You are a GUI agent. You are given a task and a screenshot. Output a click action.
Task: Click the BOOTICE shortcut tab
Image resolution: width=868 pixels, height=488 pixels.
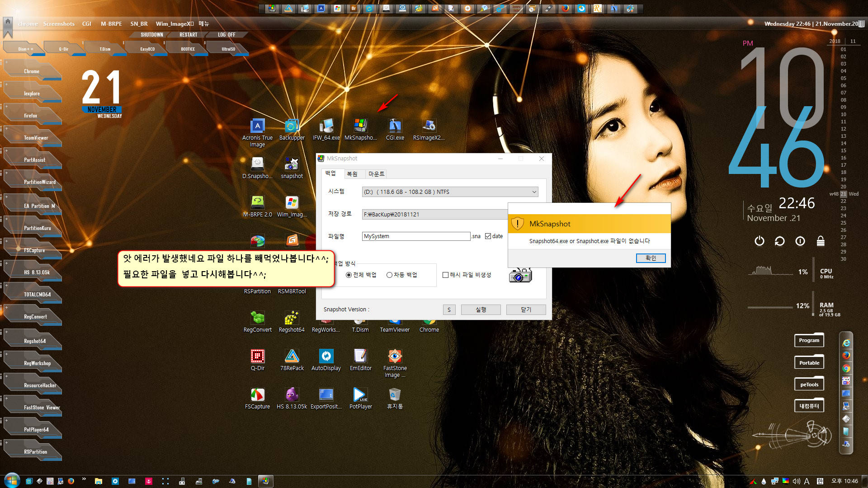tap(188, 49)
